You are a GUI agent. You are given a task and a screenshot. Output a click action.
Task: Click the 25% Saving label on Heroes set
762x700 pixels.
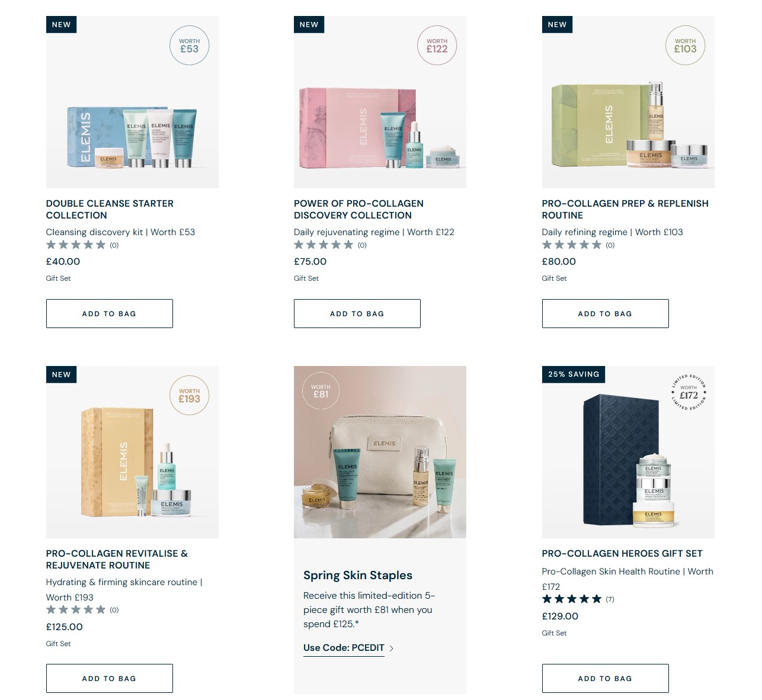tap(574, 374)
